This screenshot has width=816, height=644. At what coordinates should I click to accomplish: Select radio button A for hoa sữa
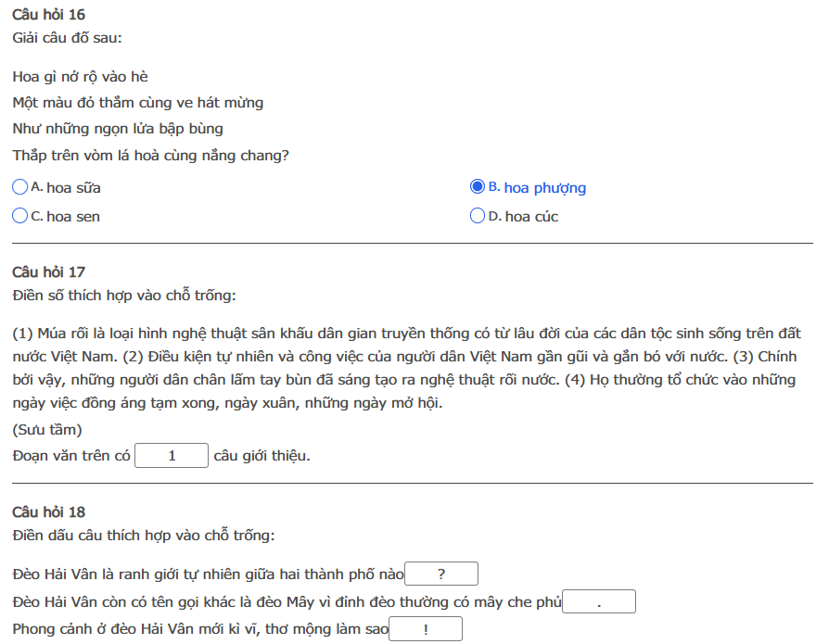coord(20,187)
